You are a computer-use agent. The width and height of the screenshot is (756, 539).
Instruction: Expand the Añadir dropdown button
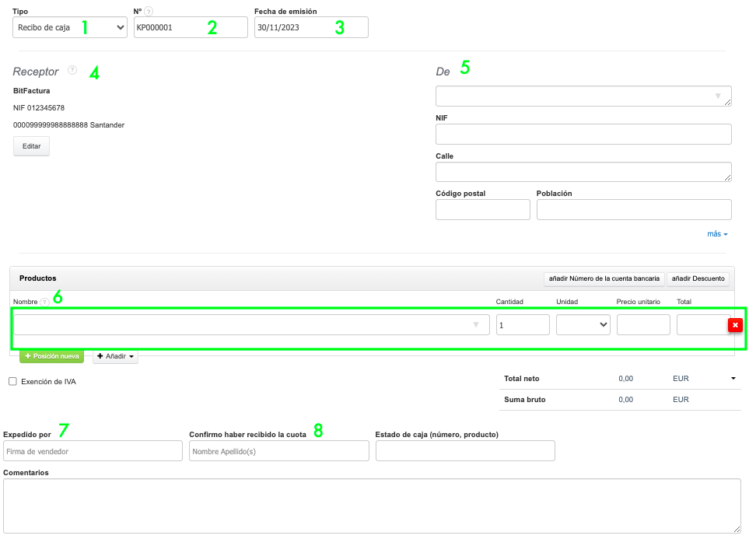116,356
